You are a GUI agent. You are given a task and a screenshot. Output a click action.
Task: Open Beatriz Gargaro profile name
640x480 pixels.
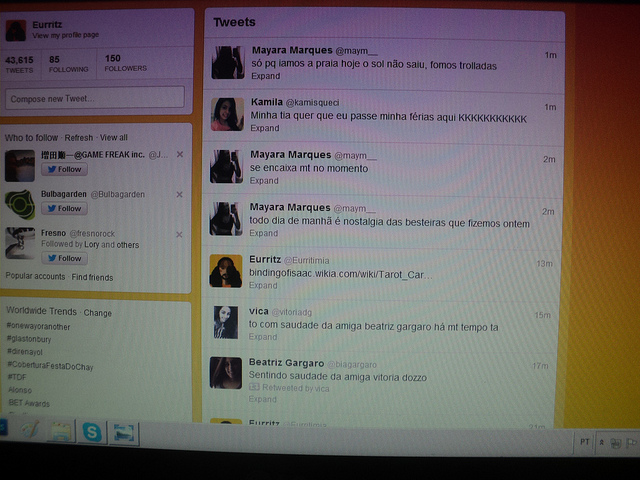pyautogui.click(x=287, y=363)
